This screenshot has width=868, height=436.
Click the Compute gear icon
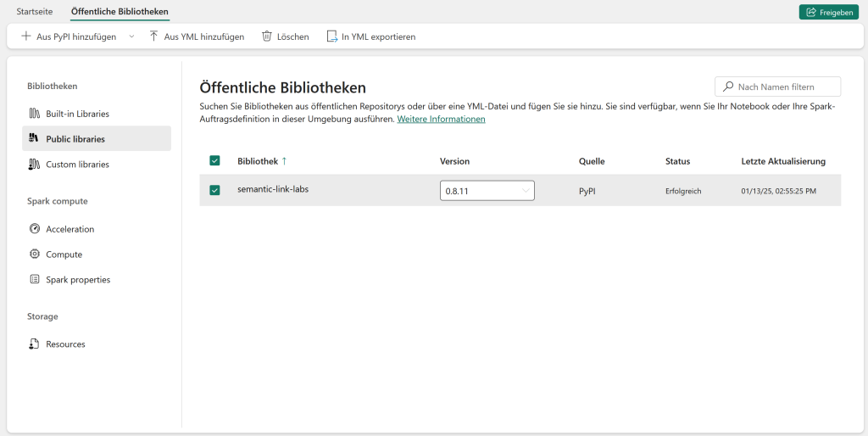[34, 254]
